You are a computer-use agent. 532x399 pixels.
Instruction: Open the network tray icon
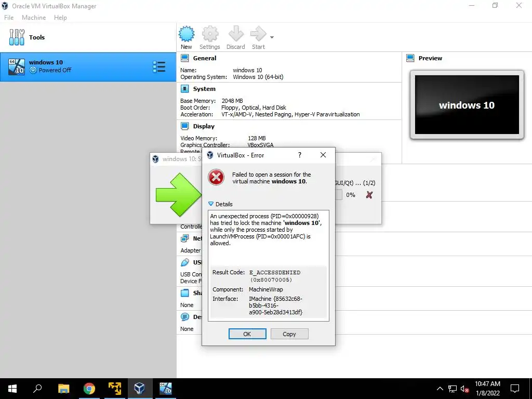click(x=453, y=389)
